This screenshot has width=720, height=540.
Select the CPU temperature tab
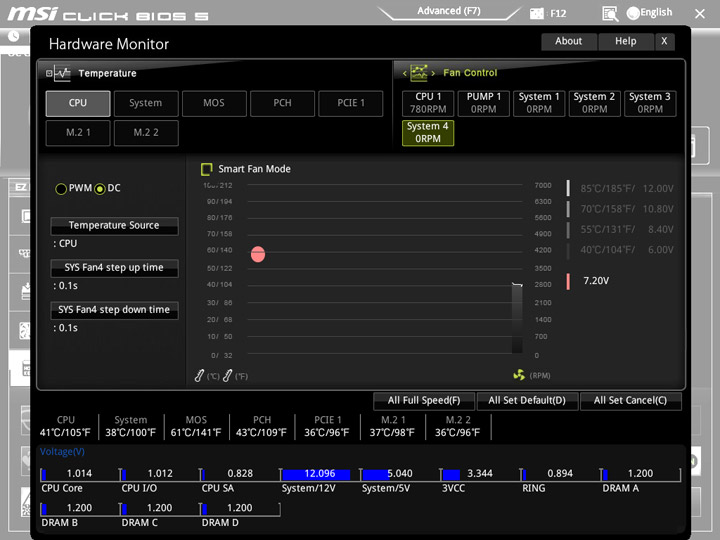click(x=78, y=103)
